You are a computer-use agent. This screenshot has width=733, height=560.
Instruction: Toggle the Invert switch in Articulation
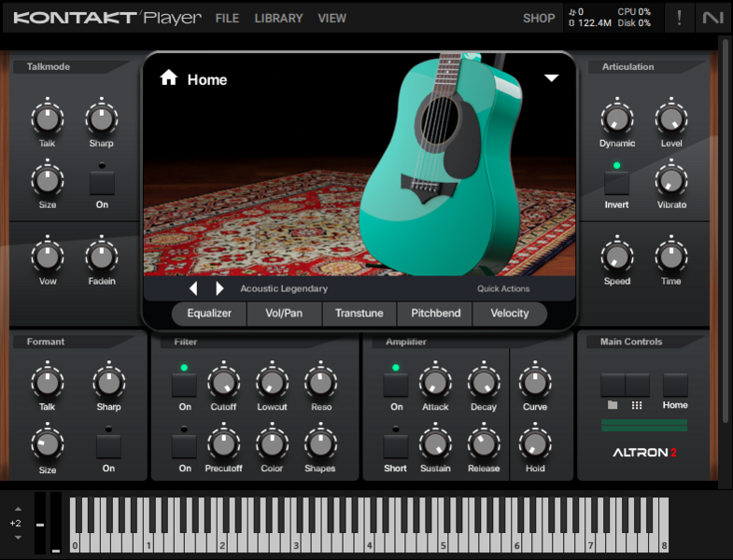click(616, 182)
